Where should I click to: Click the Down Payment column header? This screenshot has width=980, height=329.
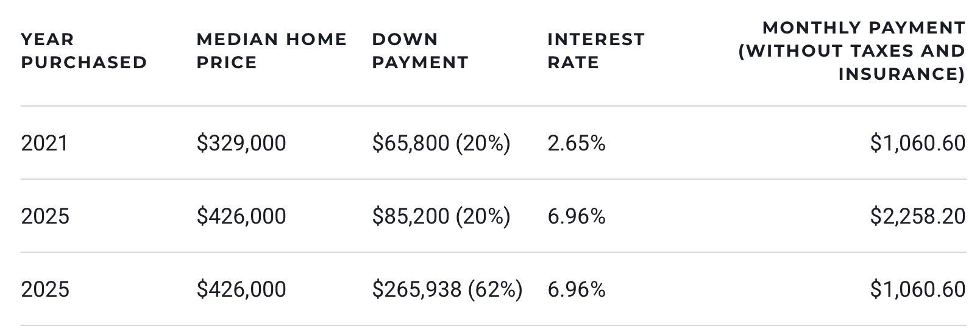(x=420, y=51)
